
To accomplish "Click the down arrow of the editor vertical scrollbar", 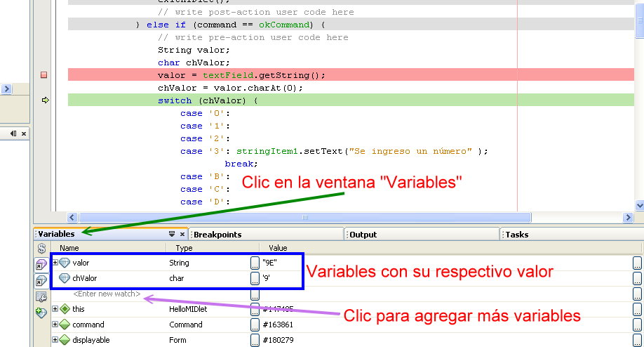I will [640, 204].
